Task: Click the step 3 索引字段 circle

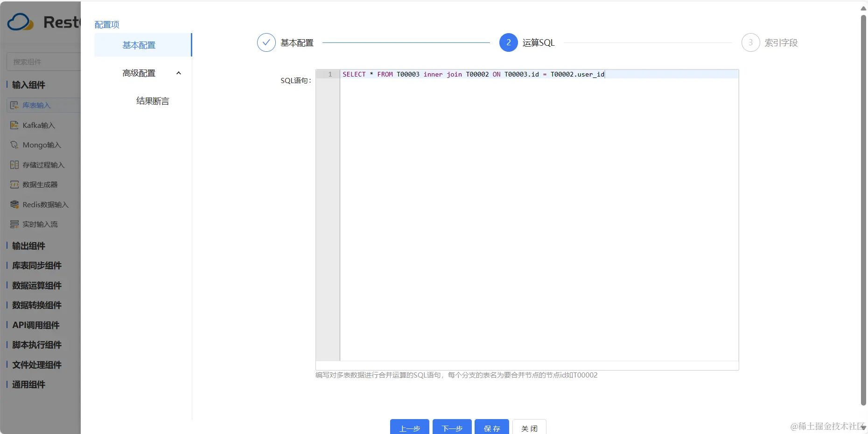Action: tap(750, 42)
